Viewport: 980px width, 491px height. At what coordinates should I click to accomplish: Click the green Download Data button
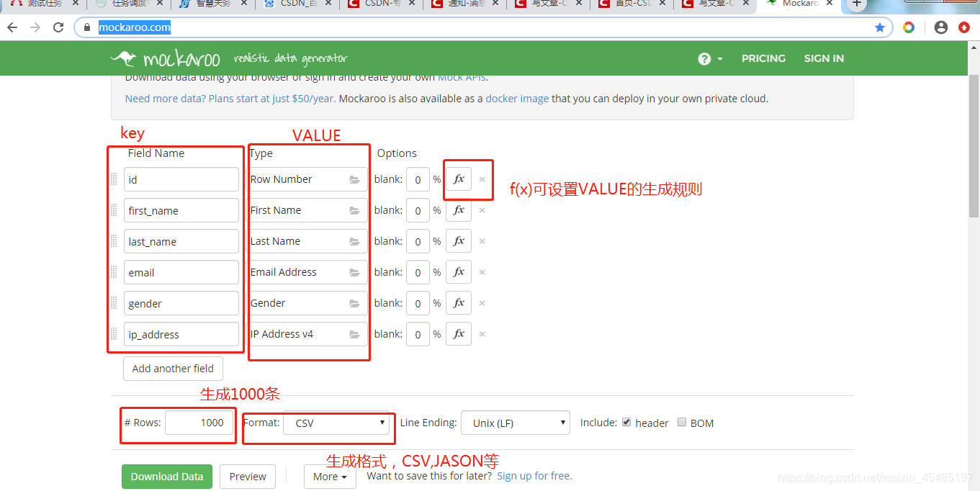[167, 476]
